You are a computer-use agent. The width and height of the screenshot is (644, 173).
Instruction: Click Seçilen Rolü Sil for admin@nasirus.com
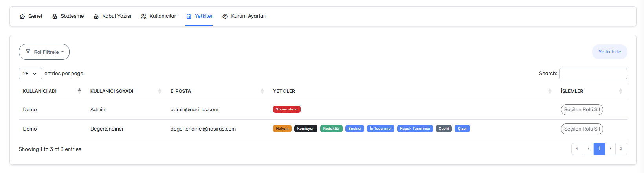point(582,110)
